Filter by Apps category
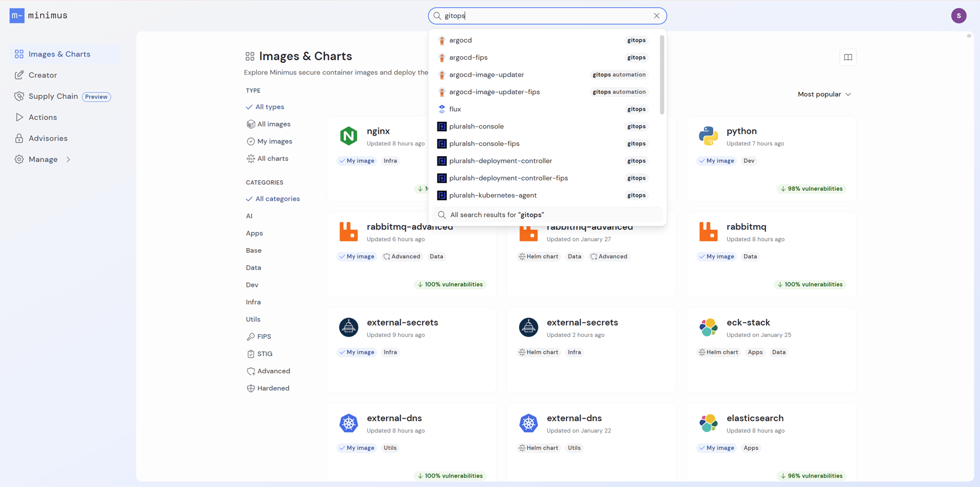 pyautogui.click(x=254, y=233)
